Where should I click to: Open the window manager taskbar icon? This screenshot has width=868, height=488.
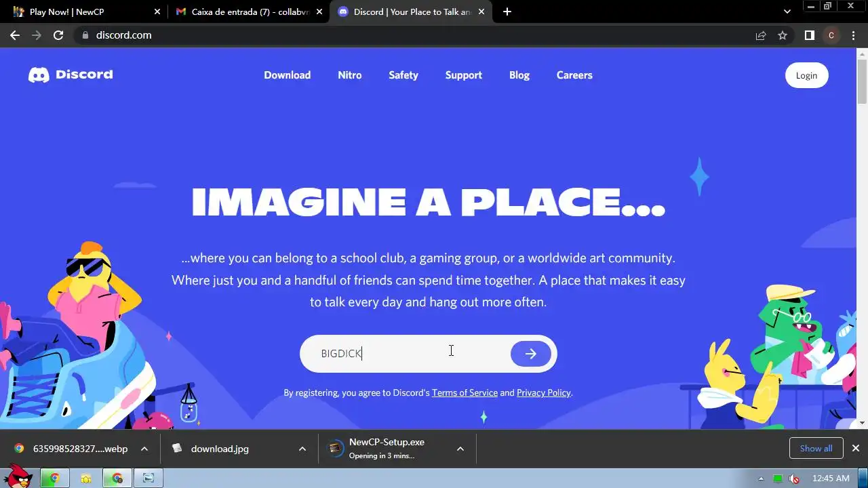148,478
